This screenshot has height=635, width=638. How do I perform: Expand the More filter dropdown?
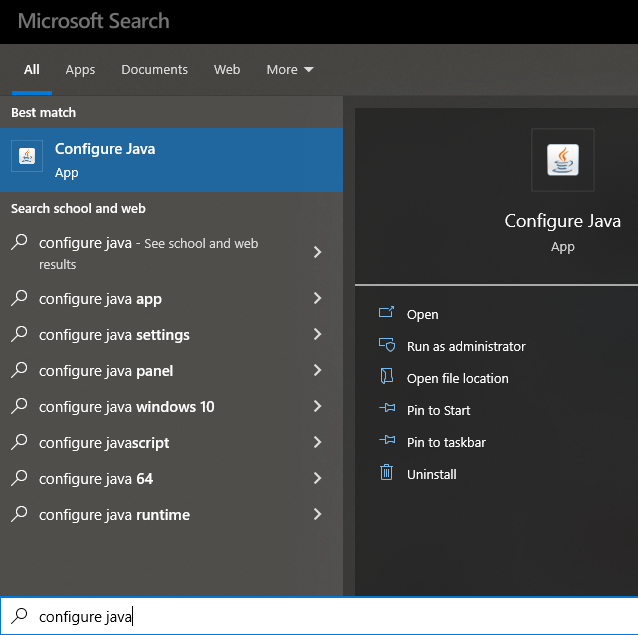point(290,70)
